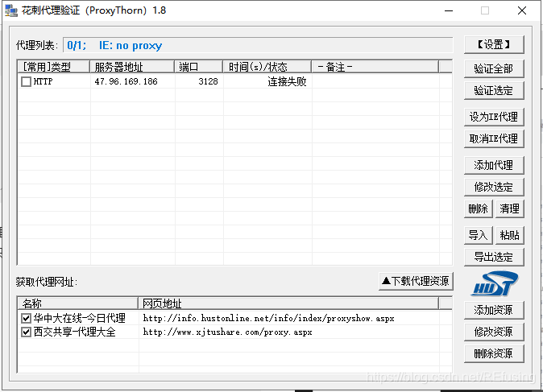
Task: Click the 粘贴 paste button
Action: tap(509, 235)
